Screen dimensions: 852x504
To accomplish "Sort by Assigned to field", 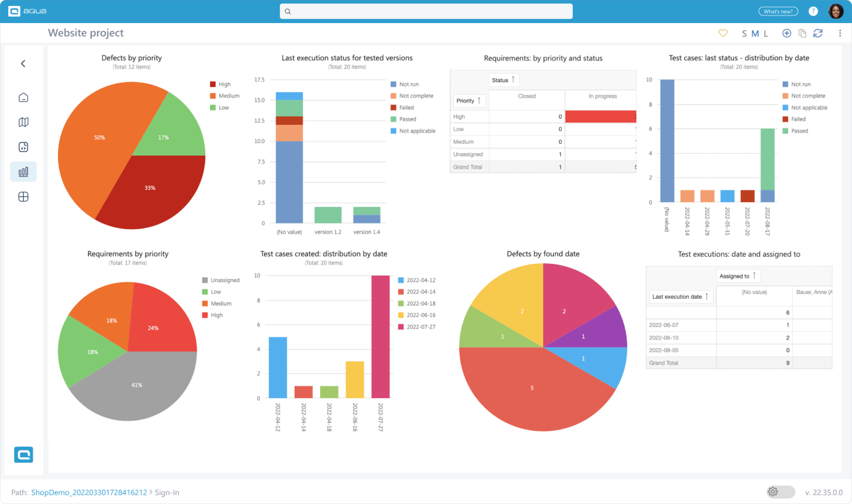I will tap(738, 276).
